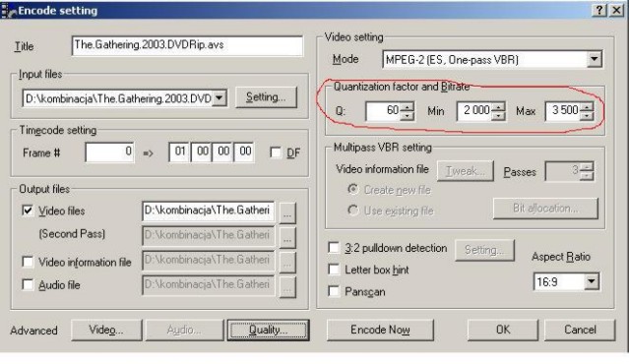Open Advanced Quality settings

269,330
